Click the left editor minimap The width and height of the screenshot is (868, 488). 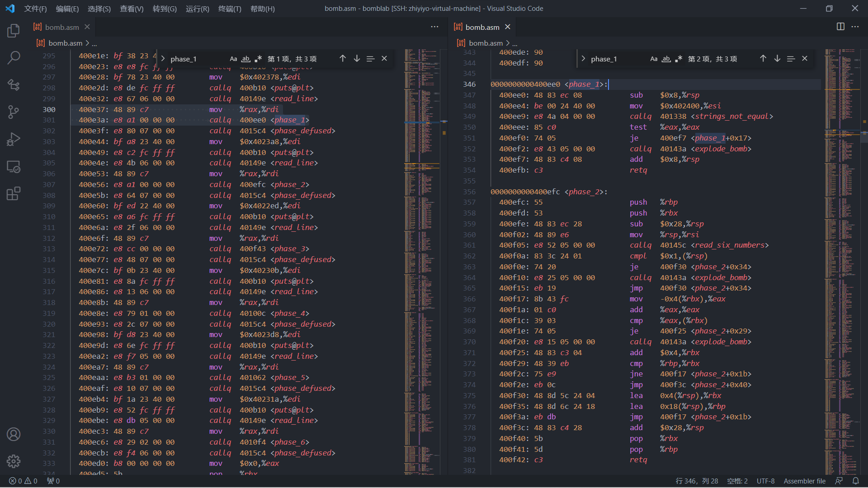tap(422, 261)
